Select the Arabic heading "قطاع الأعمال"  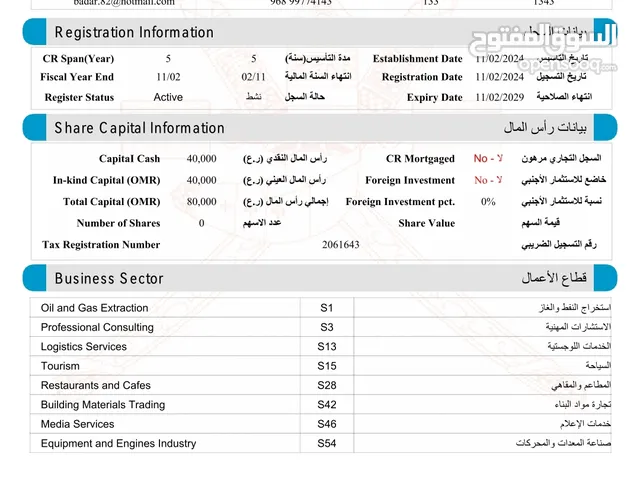[554, 278]
